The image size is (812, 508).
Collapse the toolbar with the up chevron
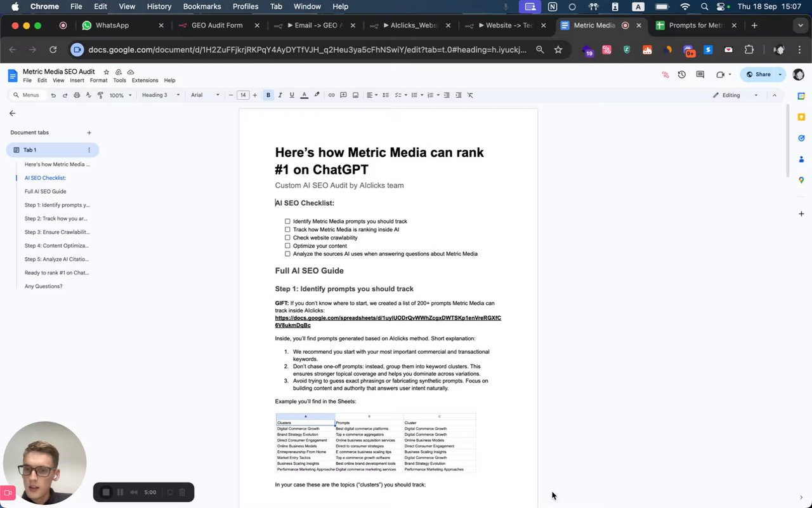point(774,95)
